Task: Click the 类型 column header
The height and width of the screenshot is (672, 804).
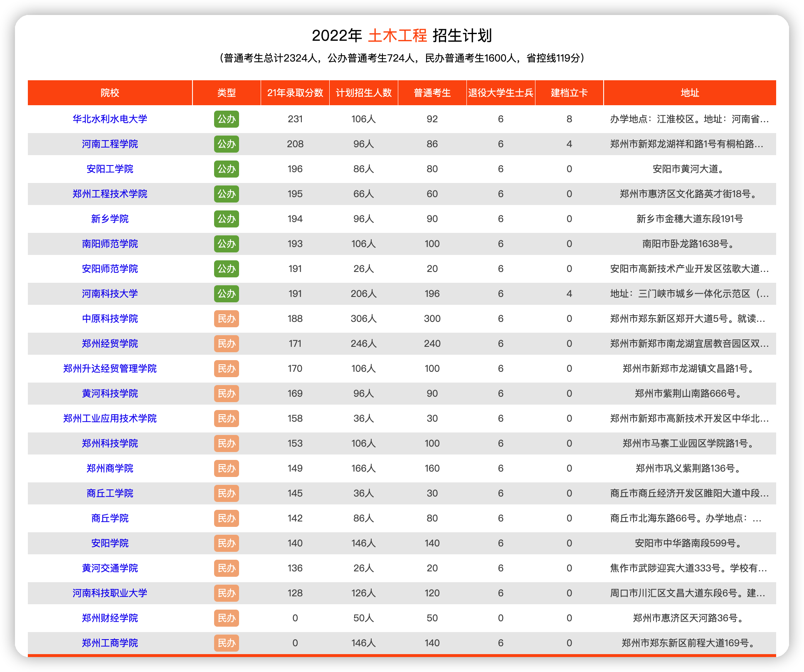Action: pyautogui.click(x=227, y=93)
